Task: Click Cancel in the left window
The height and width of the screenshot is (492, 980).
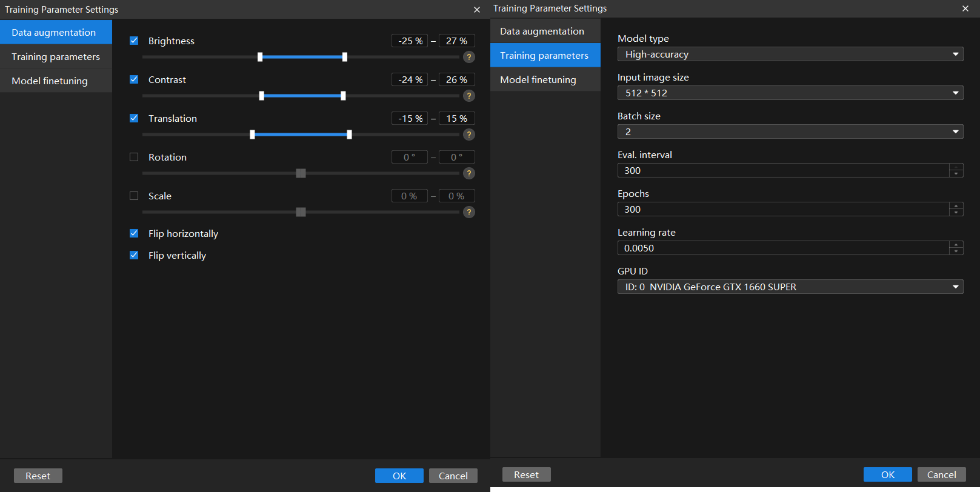Action: click(x=453, y=476)
